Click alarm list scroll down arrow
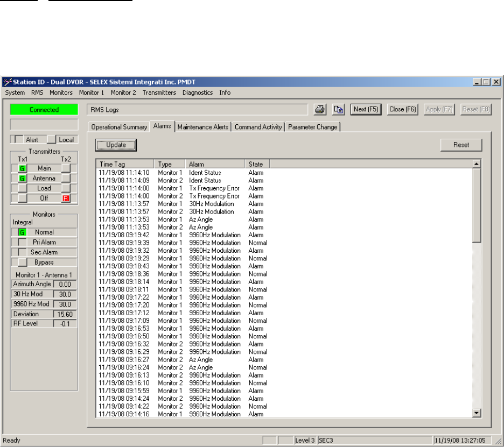This screenshot has width=504, height=447. point(477,413)
